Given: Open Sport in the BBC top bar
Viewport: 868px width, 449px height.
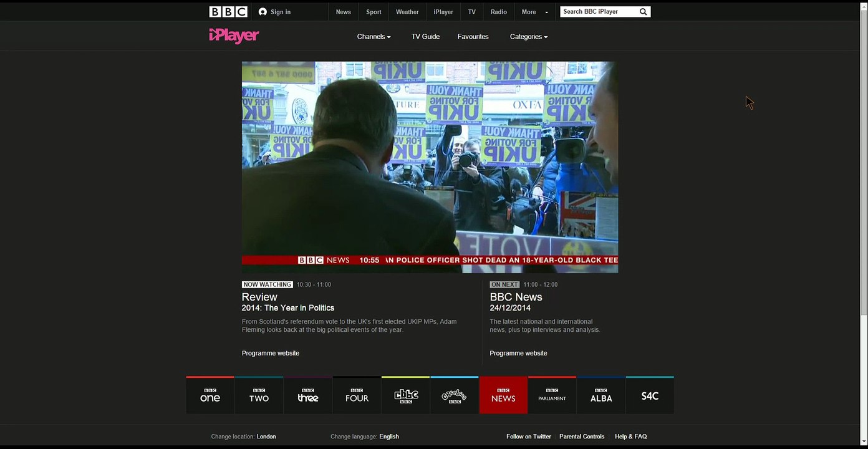Looking at the screenshot, I should (x=374, y=12).
